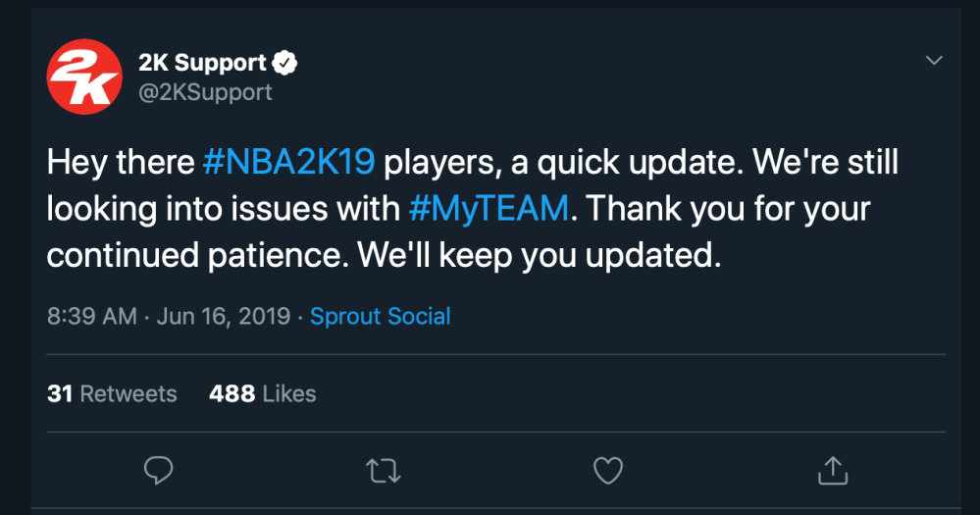The height and width of the screenshot is (515, 980).
Task: Click the words "Hey there" in tweet
Action: point(120,163)
